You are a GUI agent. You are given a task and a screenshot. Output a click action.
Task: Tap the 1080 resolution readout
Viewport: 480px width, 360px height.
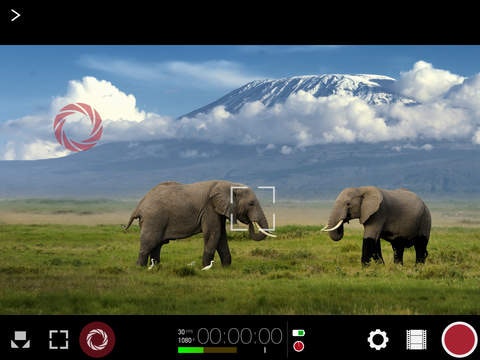click(185, 340)
